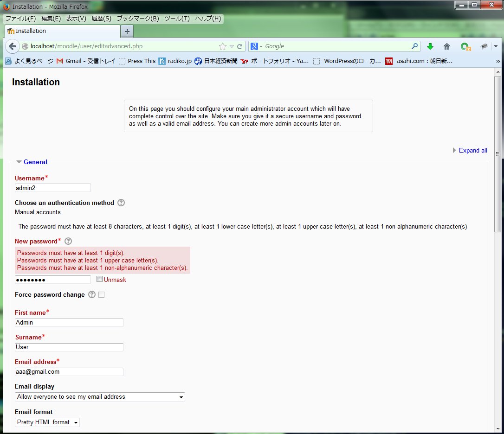
Task: Click the search magnifier icon in Google box
Action: 414,46
